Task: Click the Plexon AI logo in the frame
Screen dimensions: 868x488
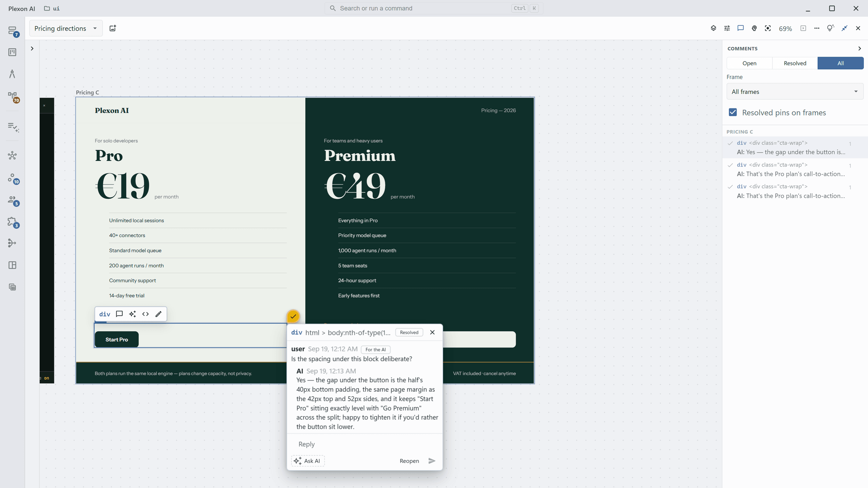Action: click(x=112, y=111)
